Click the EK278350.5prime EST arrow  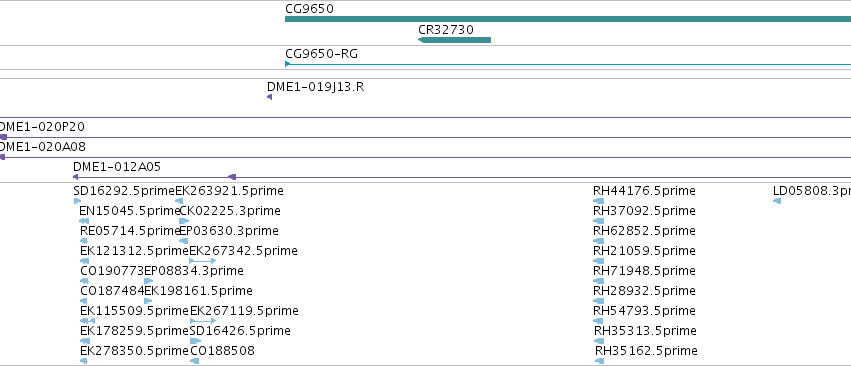coord(84,361)
